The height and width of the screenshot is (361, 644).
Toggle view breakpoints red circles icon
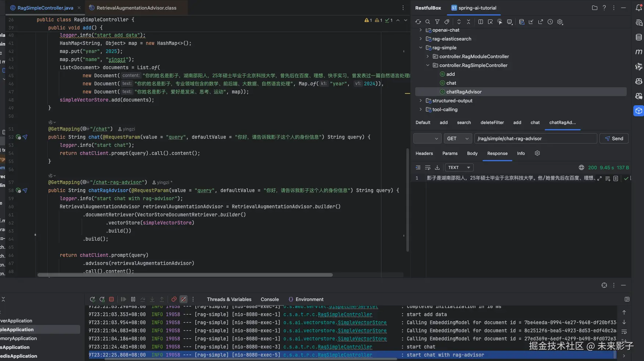pyautogui.click(x=174, y=300)
